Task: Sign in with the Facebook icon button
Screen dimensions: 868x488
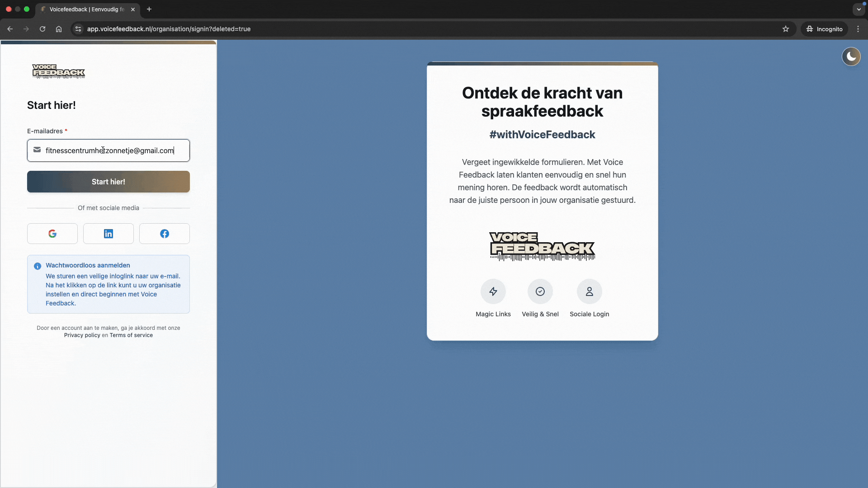Action: pyautogui.click(x=165, y=234)
